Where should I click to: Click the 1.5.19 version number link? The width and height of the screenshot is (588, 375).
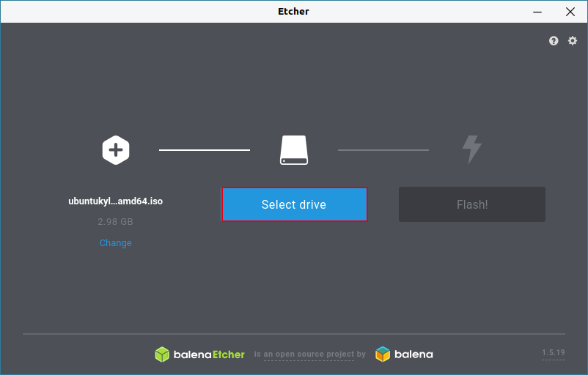point(553,353)
